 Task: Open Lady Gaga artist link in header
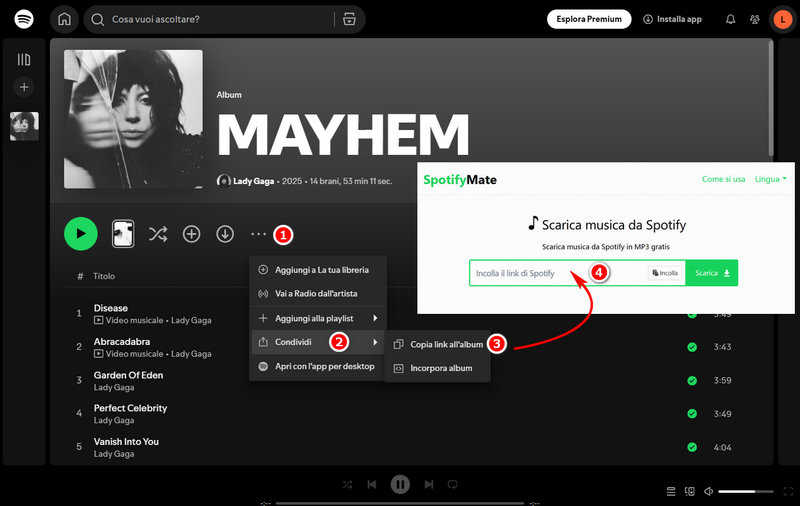pyautogui.click(x=254, y=181)
